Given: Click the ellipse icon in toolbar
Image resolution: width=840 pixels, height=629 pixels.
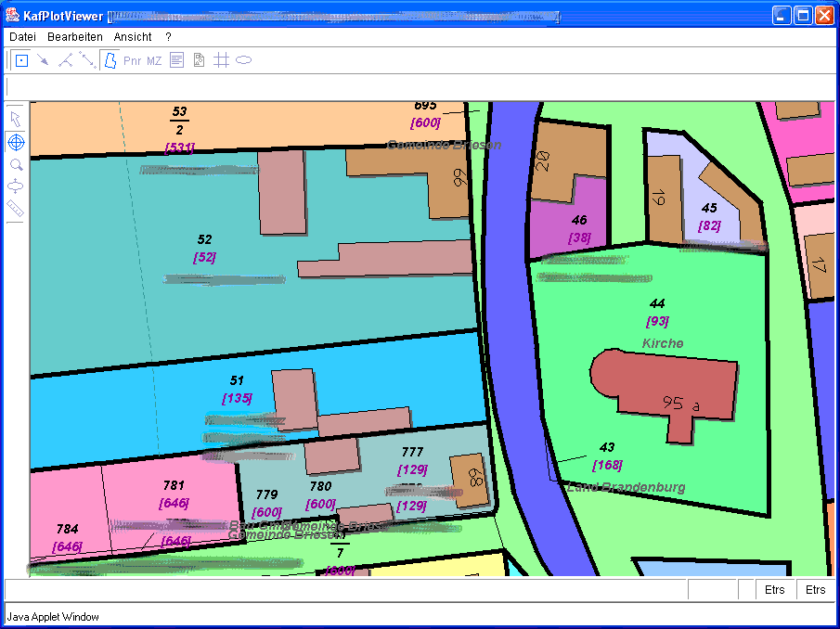Looking at the screenshot, I should coord(243,61).
